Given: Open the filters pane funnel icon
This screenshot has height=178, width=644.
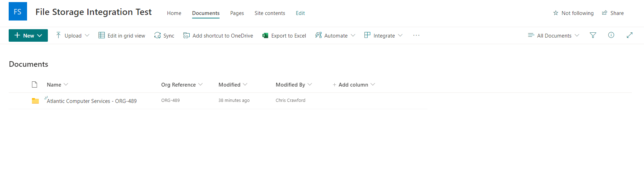Looking at the screenshot, I should pos(593,35).
